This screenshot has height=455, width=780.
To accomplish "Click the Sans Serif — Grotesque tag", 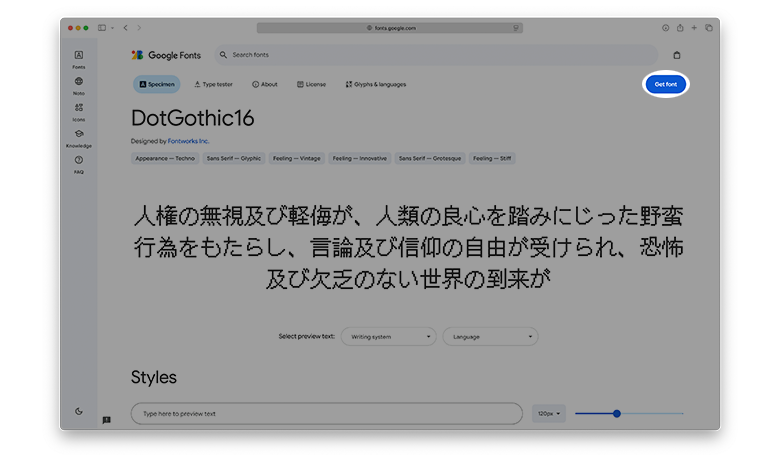I will click(430, 159).
